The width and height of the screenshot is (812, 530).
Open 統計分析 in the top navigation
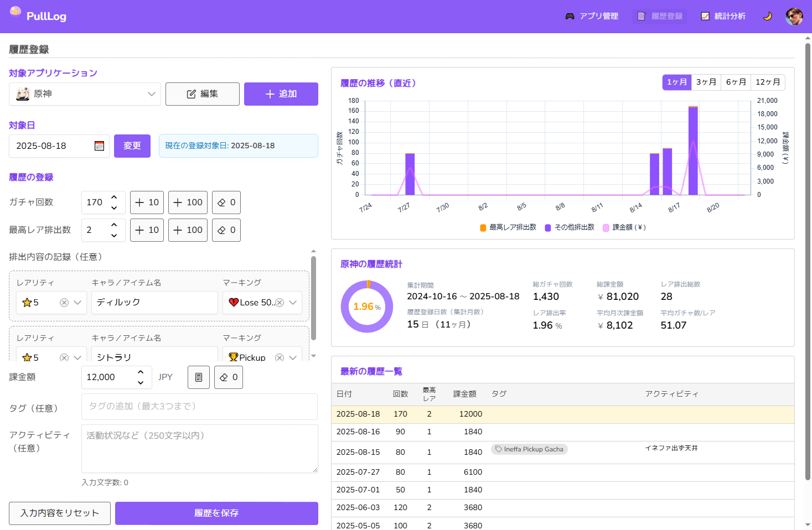point(723,16)
